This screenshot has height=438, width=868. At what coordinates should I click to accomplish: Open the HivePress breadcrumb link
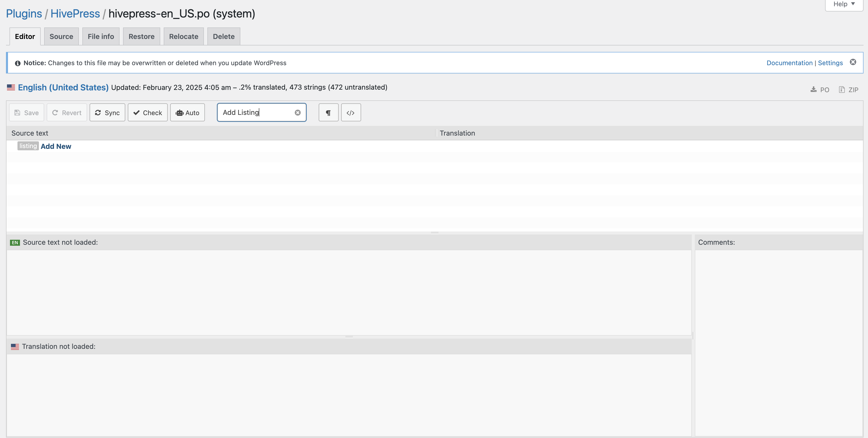click(x=75, y=13)
